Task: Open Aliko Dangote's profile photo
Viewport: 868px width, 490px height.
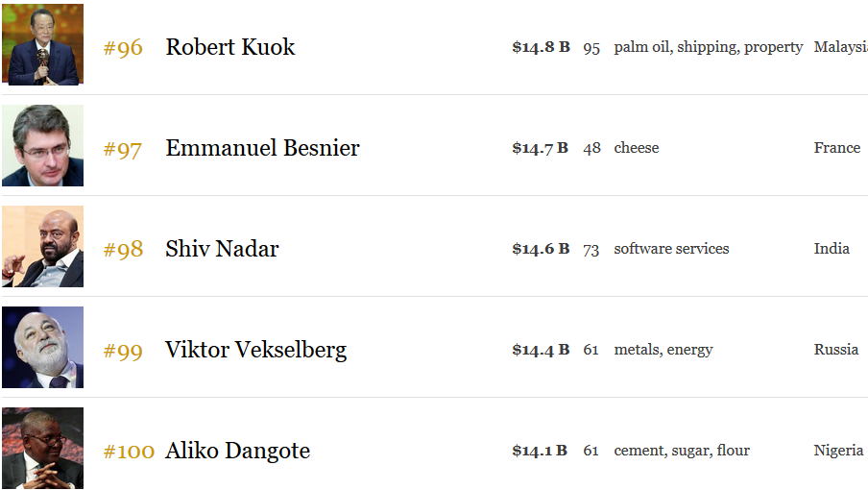Action: (x=42, y=448)
